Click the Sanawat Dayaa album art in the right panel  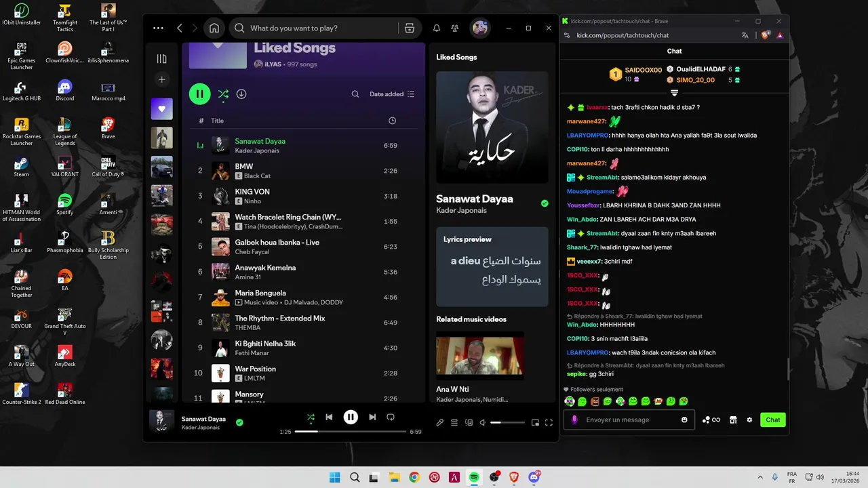492,127
